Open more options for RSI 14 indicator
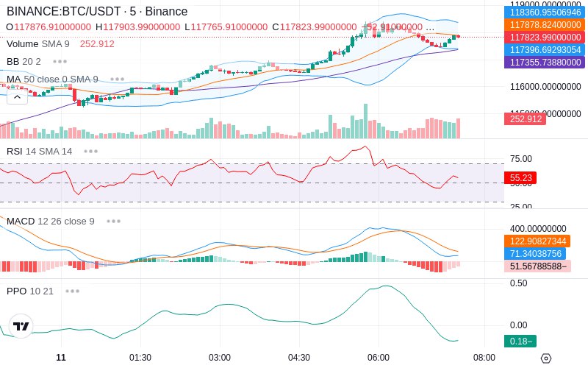 [90, 152]
